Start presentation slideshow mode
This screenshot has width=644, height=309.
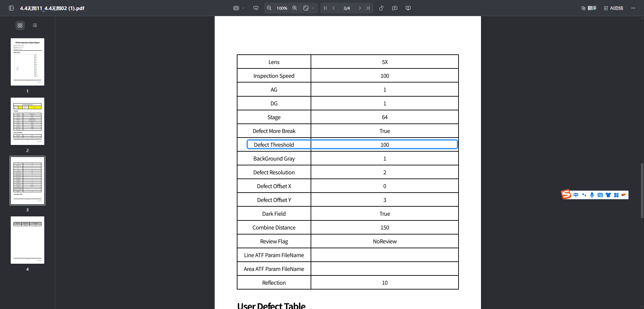[408, 8]
